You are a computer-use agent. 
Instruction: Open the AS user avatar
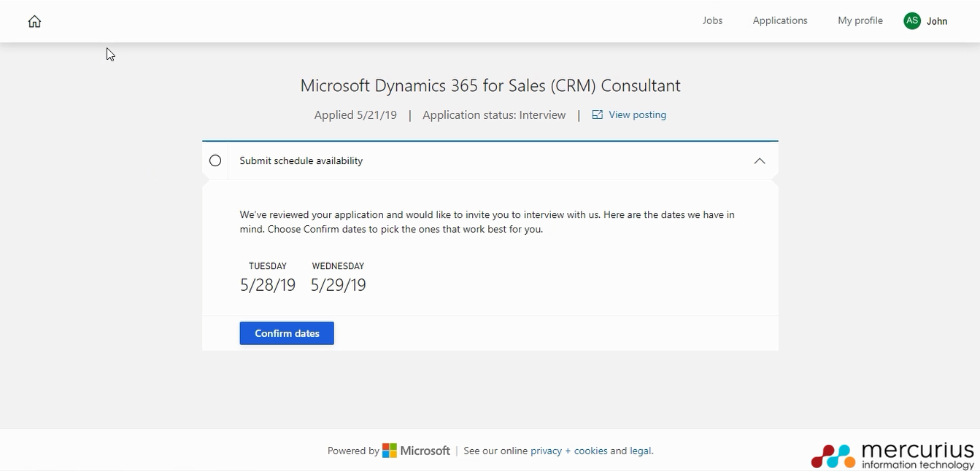click(911, 21)
